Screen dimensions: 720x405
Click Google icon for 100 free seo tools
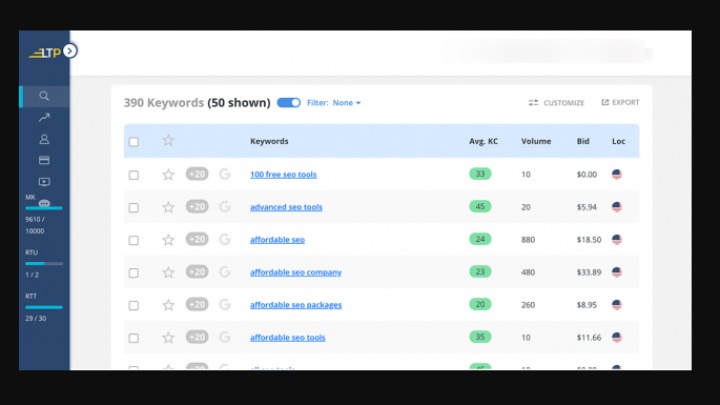[225, 174]
